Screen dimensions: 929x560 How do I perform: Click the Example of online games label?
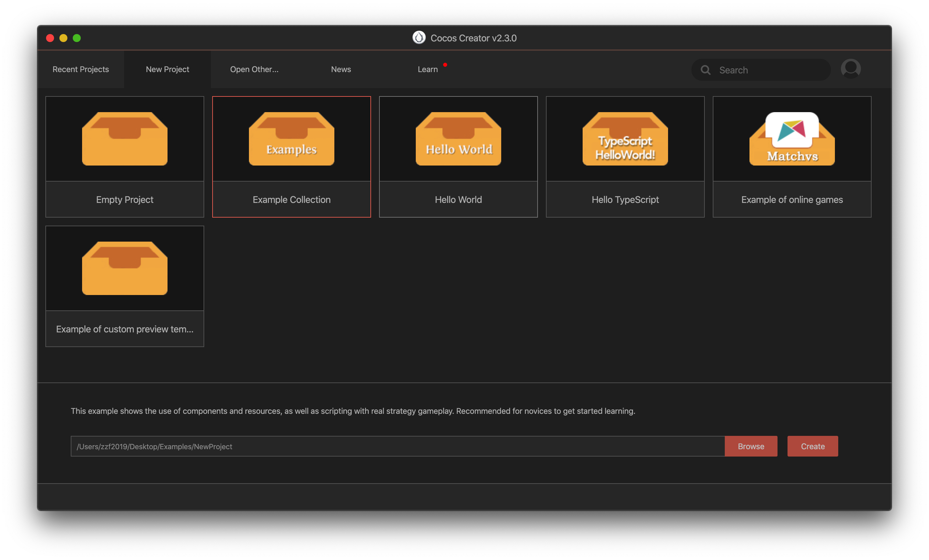point(792,200)
